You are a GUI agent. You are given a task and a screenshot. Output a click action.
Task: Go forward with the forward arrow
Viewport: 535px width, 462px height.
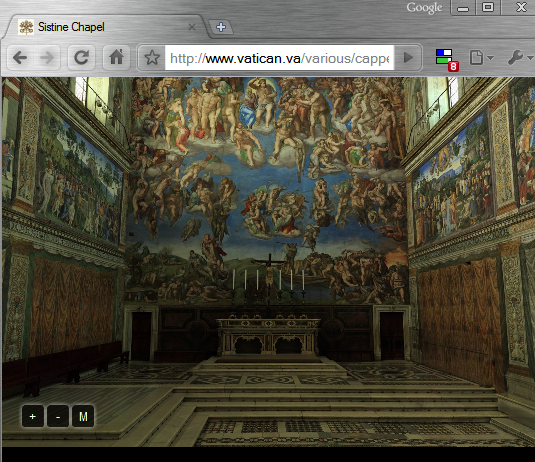tap(47, 57)
